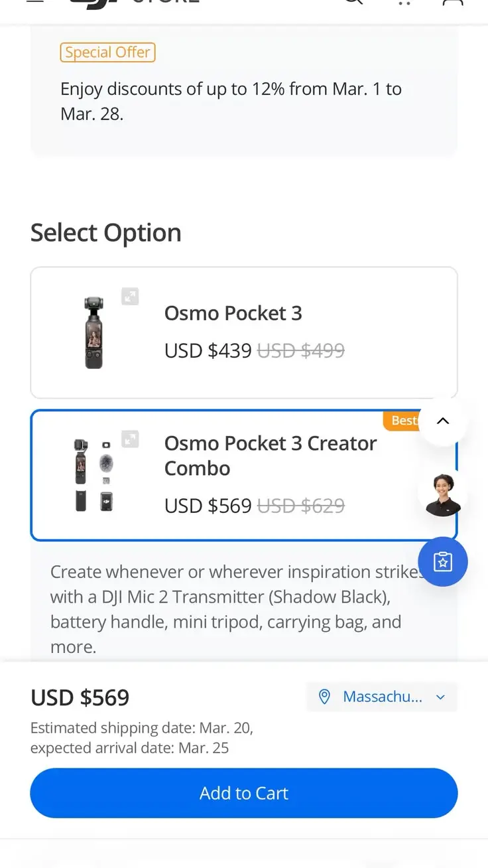Image resolution: width=488 pixels, height=868 pixels.
Task: Open the search magnifier icon
Action: point(353,2)
